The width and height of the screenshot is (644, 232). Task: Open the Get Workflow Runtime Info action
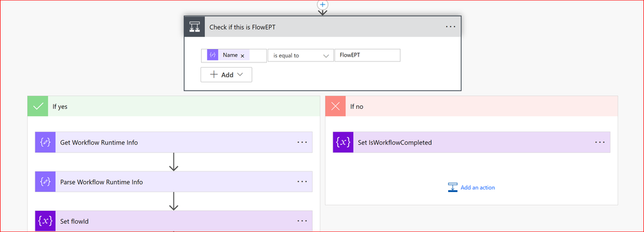[x=174, y=142]
